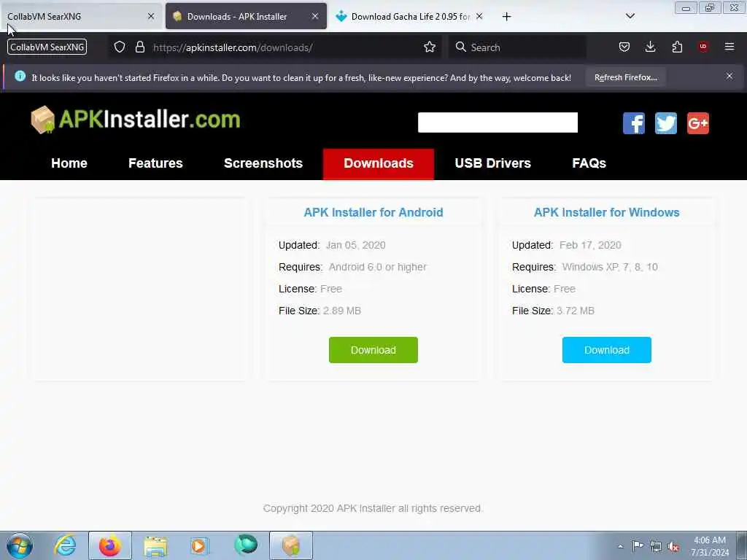Image resolution: width=747 pixels, height=560 pixels.
Task: Open the Google Plus social icon
Action: 698,123
